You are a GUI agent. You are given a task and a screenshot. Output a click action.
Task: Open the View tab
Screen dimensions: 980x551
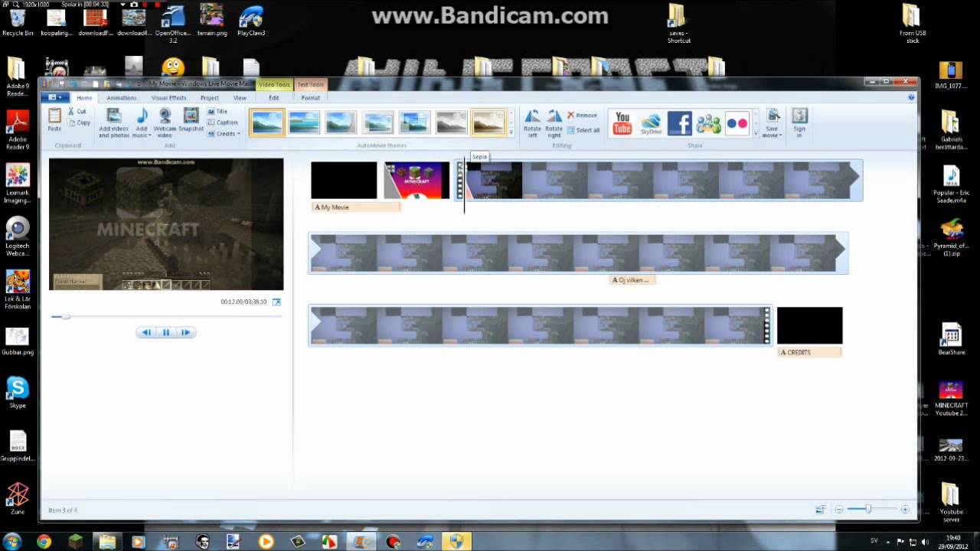240,98
